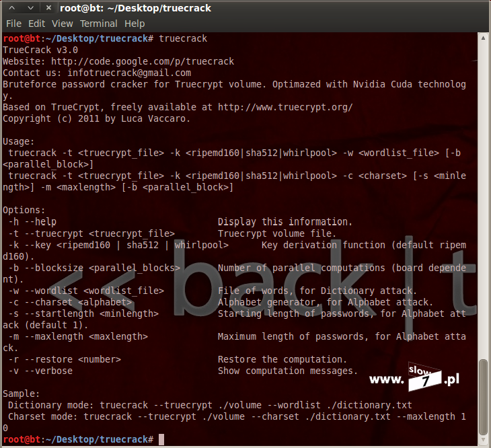Click the '-v --verbose' option text
The image size is (491, 448).
click(40, 371)
